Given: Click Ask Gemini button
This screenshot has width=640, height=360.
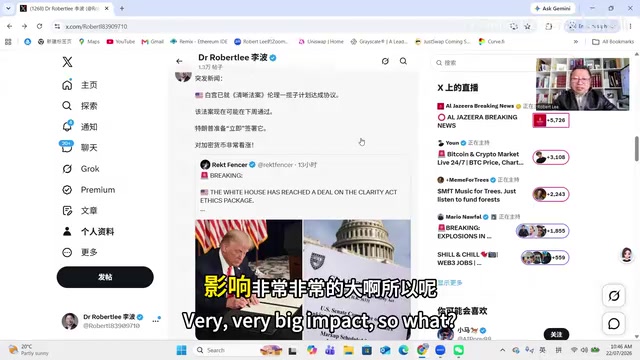Looking at the screenshot, I should click(x=553, y=8).
